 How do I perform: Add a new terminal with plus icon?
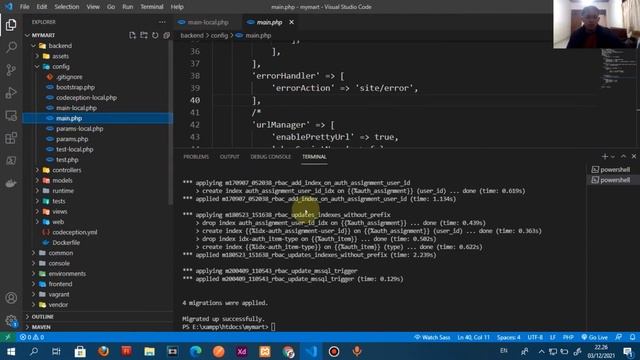604,156
